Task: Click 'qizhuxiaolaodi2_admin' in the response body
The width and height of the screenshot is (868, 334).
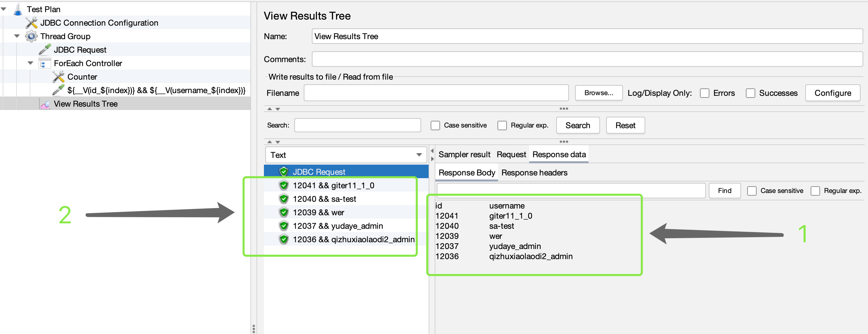Action: [x=531, y=256]
